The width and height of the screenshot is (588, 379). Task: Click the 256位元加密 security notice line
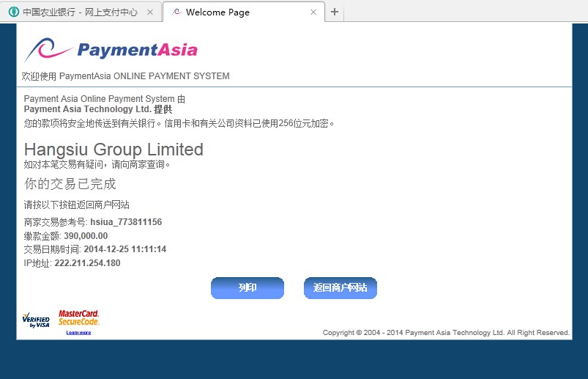click(x=179, y=123)
